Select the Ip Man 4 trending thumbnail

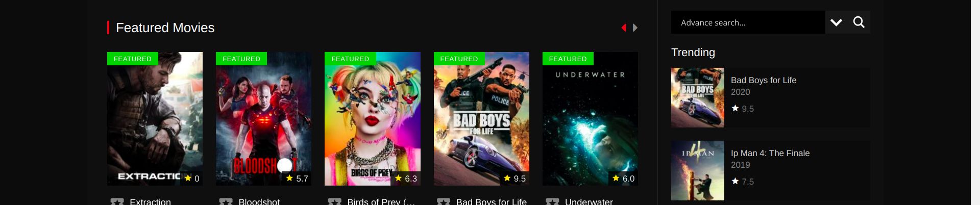(x=698, y=170)
